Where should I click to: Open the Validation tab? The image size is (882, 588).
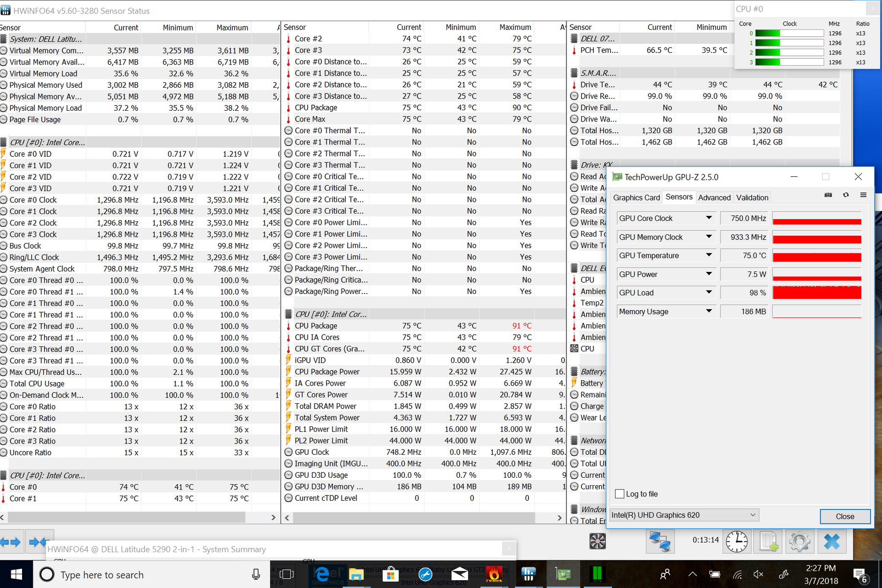click(x=752, y=197)
